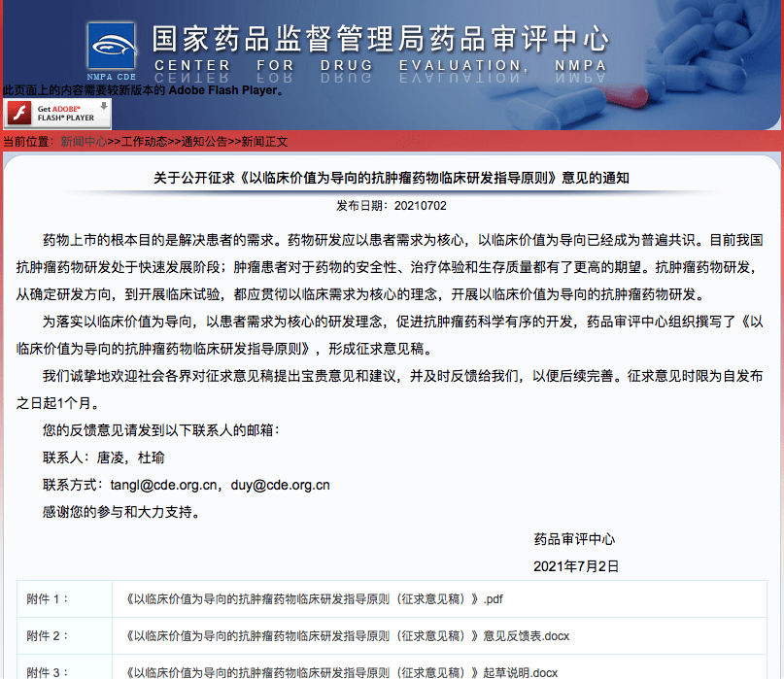Click the NMPA CDE logo emblem

pyautogui.click(x=110, y=47)
